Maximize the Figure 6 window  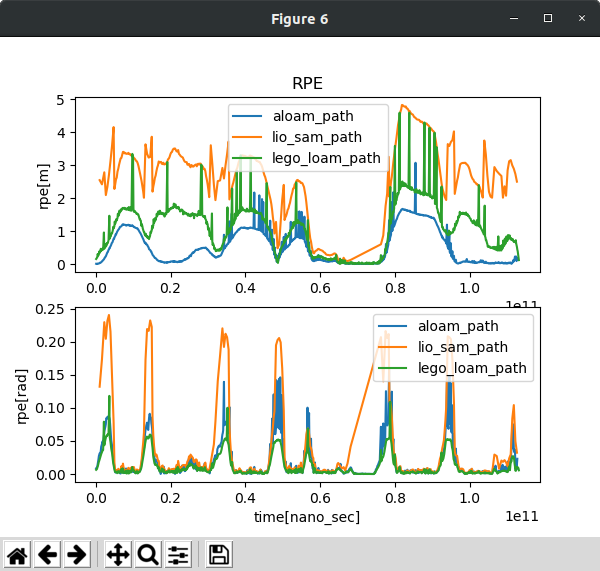tap(548, 18)
